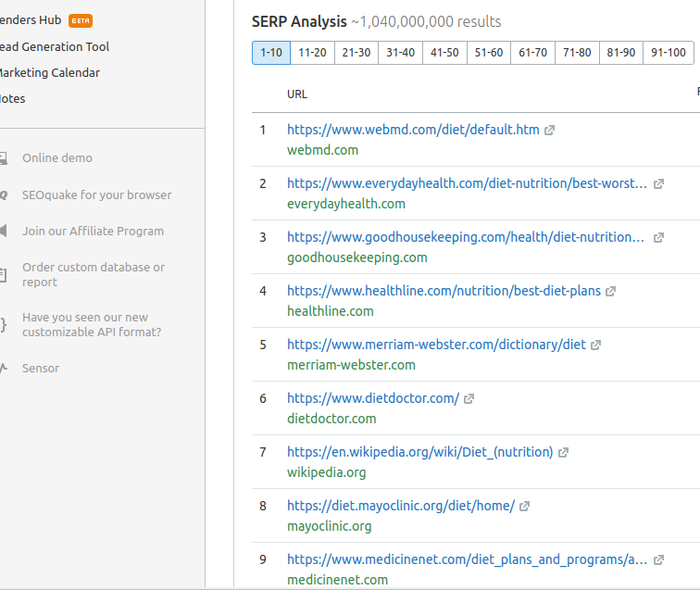Open medicinenet.com external link icon
Screen dimensions: 700x590
[658, 560]
